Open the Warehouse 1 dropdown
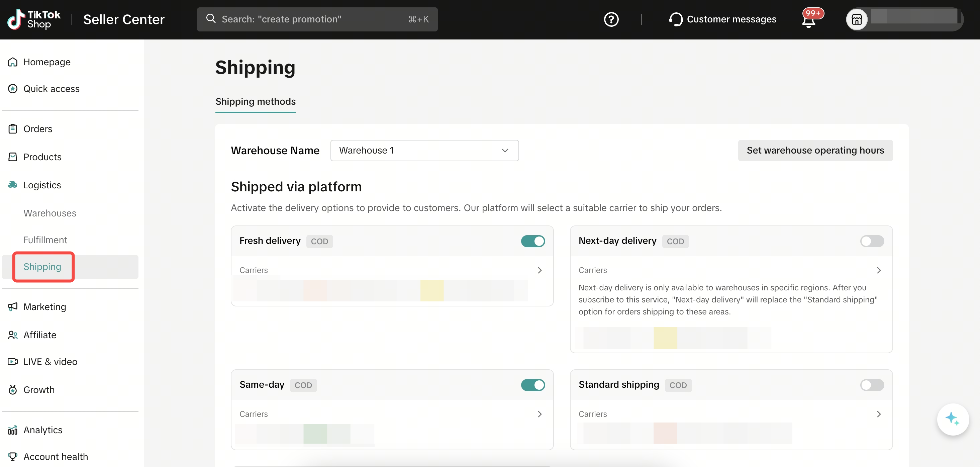Viewport: 980px width, 467px height. pos(424,150)
